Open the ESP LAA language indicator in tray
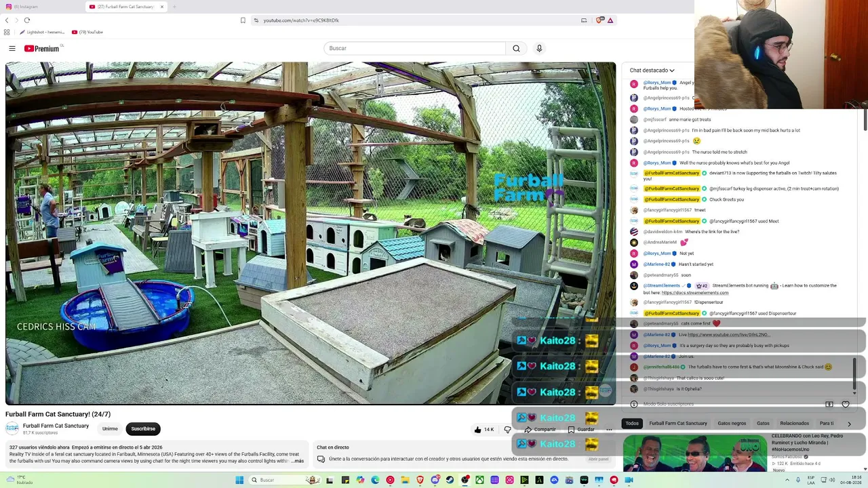 click(810, 480)
